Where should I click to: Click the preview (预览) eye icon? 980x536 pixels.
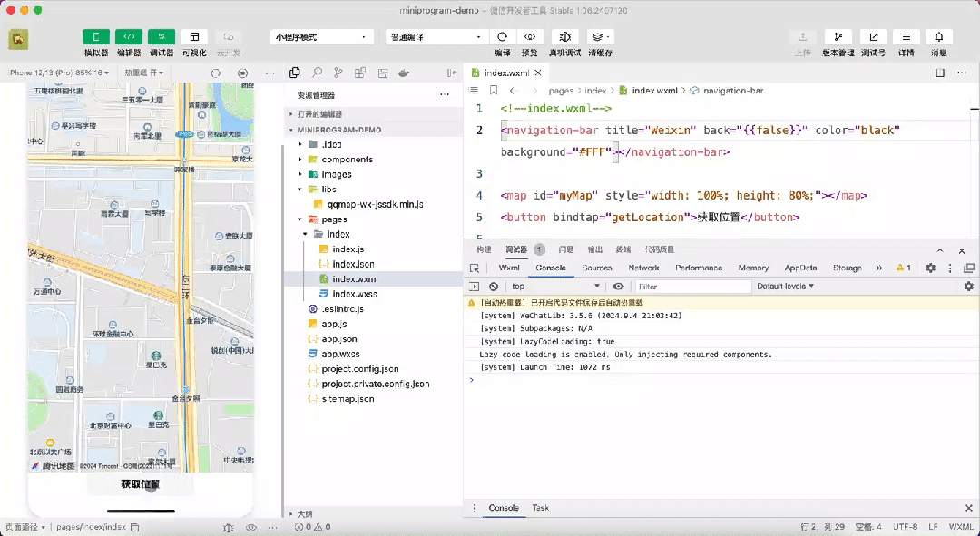tap(529, 37)
